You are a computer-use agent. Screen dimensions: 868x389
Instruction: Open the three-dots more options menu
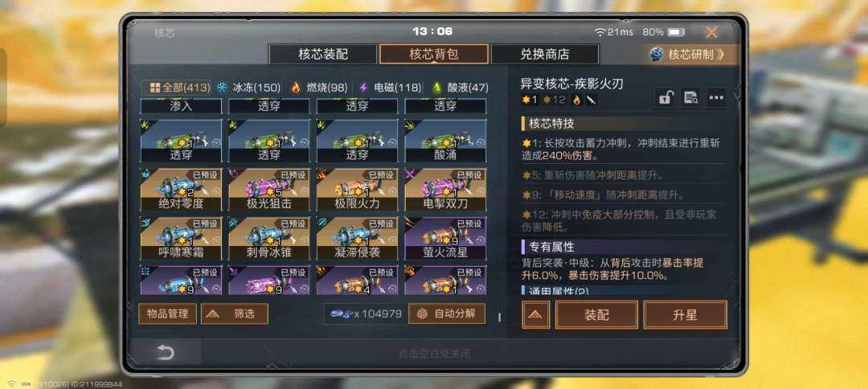(716, 98)
